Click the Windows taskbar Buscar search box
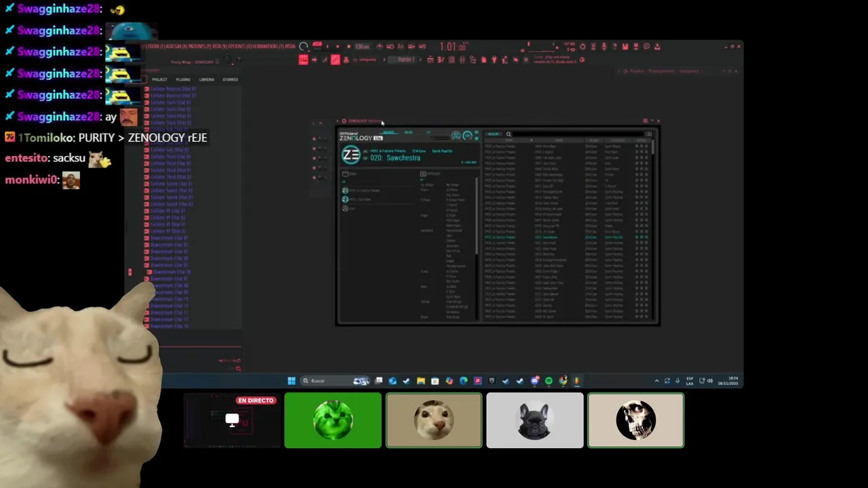Screen dimensions: 868x488 coord(335,381)
